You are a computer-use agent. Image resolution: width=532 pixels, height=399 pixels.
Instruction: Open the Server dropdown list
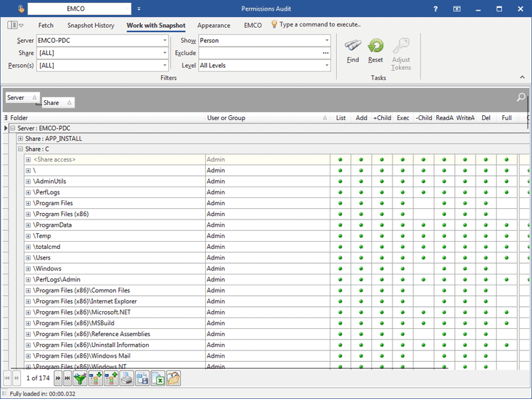(x=165, y=41)
